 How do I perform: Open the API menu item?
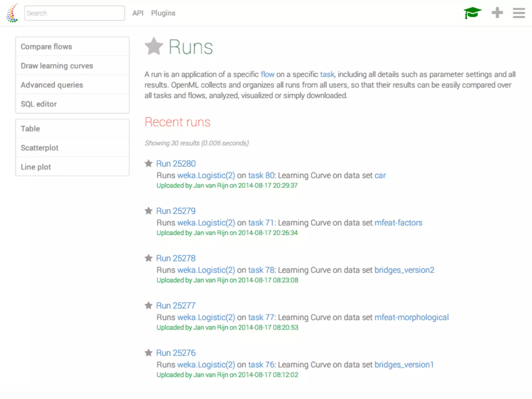138,13
